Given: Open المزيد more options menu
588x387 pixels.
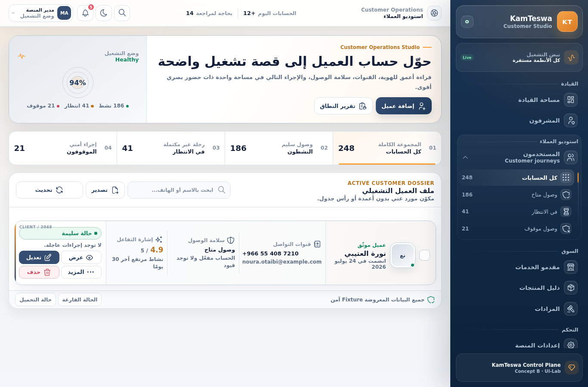Looking at the screenshot, I should pyautogui.click(x=81, y=272).
